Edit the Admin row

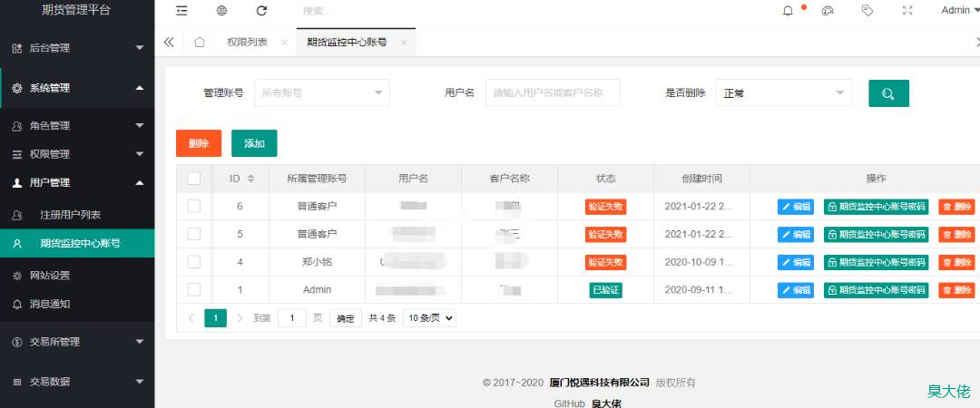click(x=796, y=290)
